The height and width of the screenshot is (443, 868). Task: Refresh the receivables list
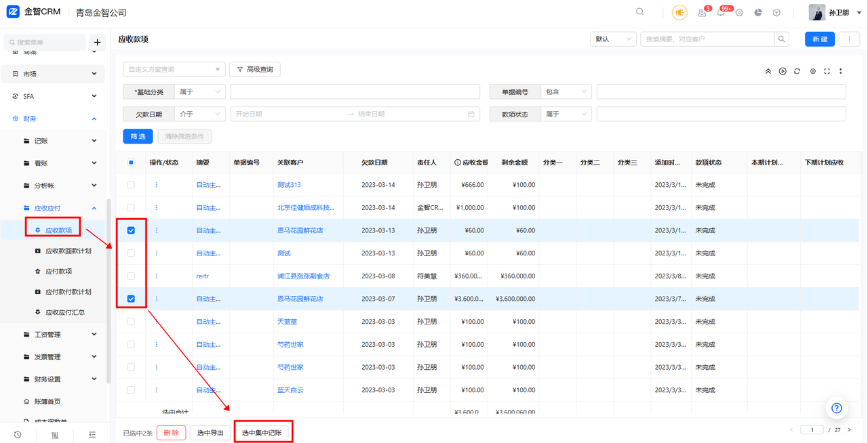pos(797,71)
